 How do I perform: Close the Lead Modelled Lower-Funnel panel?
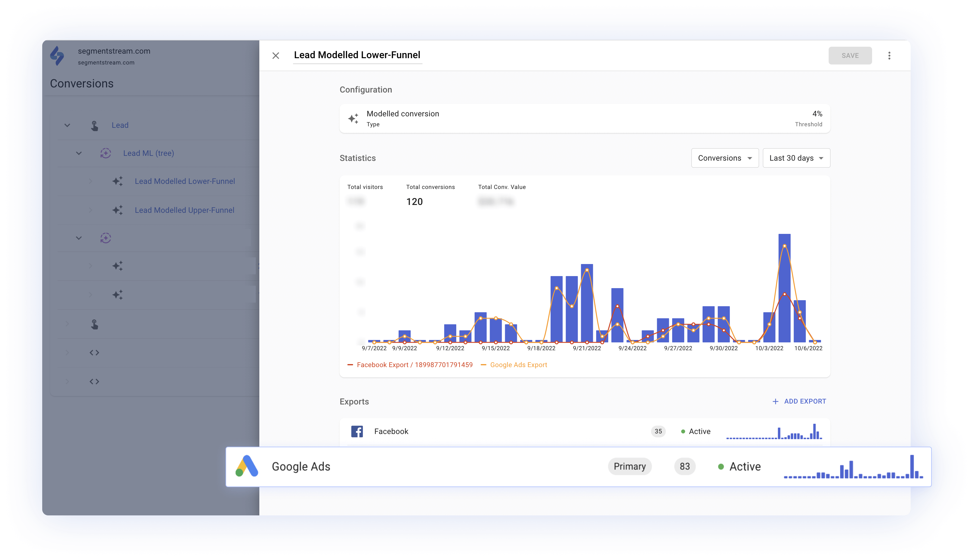pyautogui.click(x=276, y=56)
